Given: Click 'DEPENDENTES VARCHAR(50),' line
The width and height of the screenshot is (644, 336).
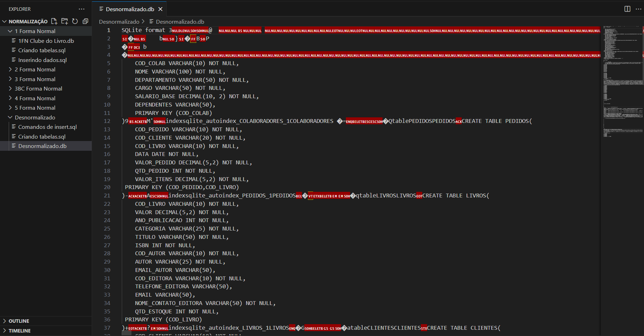Looking at the screenshot, I should click(175, 105).
